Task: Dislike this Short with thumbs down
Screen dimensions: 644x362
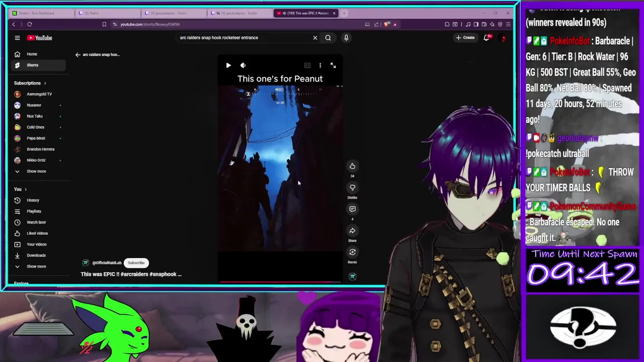Action: click(352, 188)
